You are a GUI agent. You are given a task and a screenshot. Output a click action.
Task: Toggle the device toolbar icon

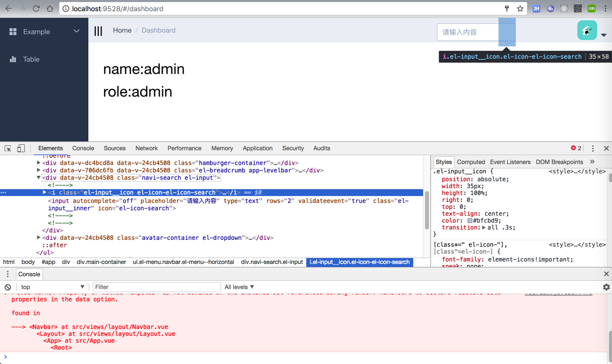coord(21,148)
